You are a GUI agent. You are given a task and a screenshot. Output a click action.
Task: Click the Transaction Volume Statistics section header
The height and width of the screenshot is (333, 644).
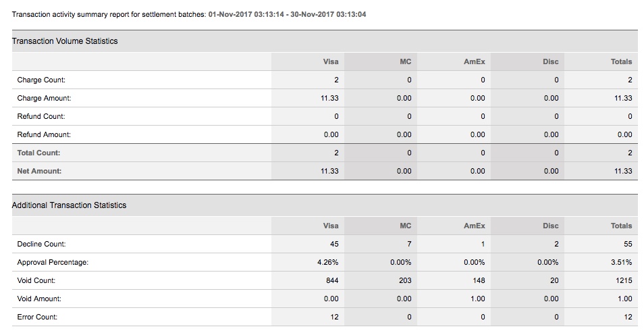(x=65, y=41)
